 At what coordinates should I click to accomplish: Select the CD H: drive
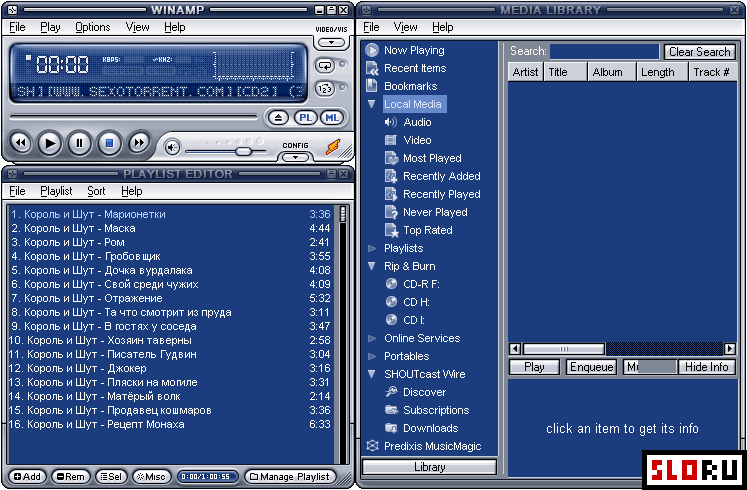click(x=416, y=302)
